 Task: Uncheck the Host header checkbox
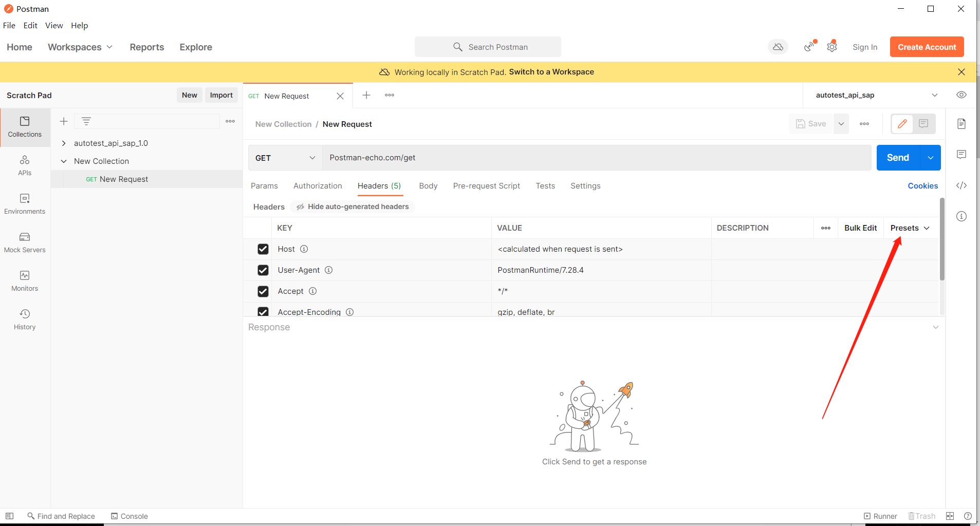[263, 249]
